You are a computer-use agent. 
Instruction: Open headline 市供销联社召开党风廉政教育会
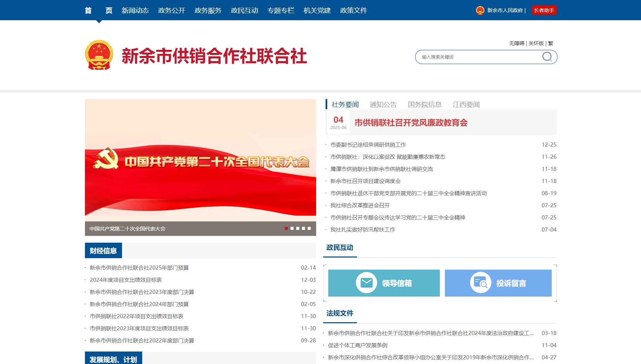411,123
